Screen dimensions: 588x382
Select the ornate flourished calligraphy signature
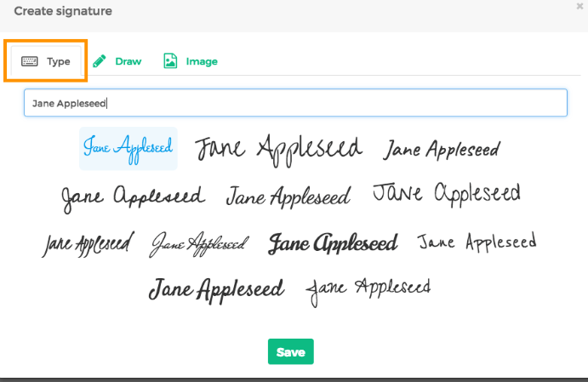pyautogui.click(x=199, y=244)
